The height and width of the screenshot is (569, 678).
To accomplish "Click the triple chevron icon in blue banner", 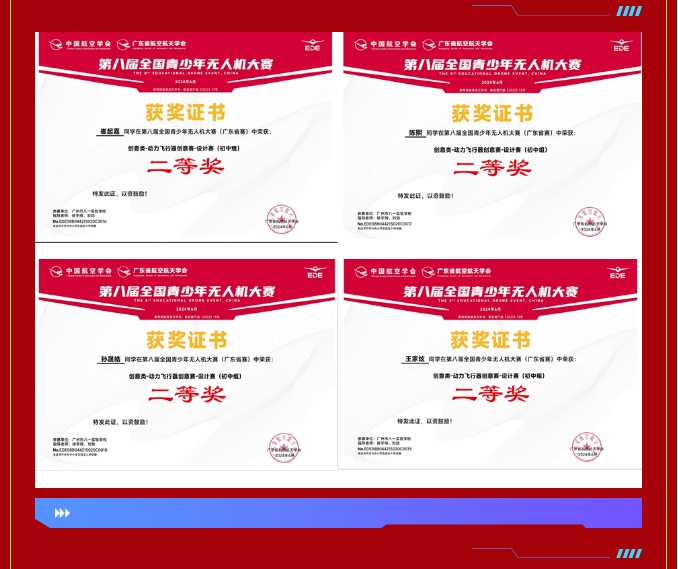I will click(x=62, y=513).
